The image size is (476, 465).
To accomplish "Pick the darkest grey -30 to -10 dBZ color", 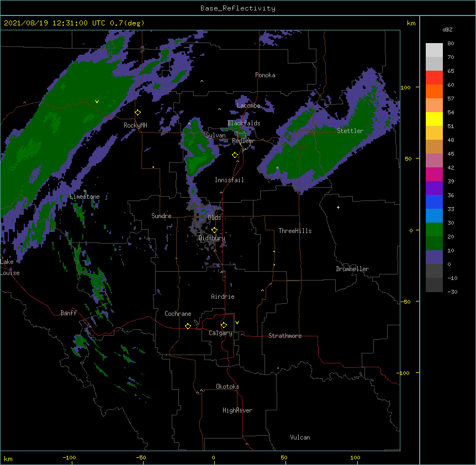I will [434, 285].
